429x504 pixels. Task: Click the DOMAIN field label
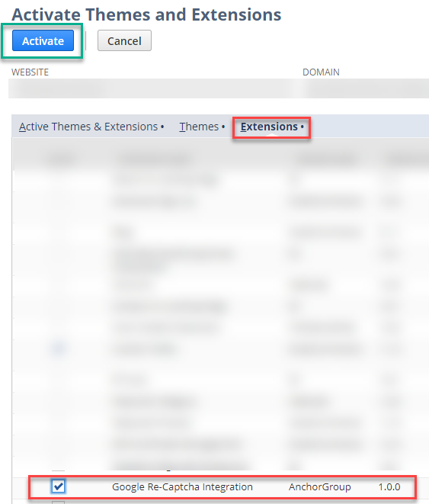tap(321, 72)
